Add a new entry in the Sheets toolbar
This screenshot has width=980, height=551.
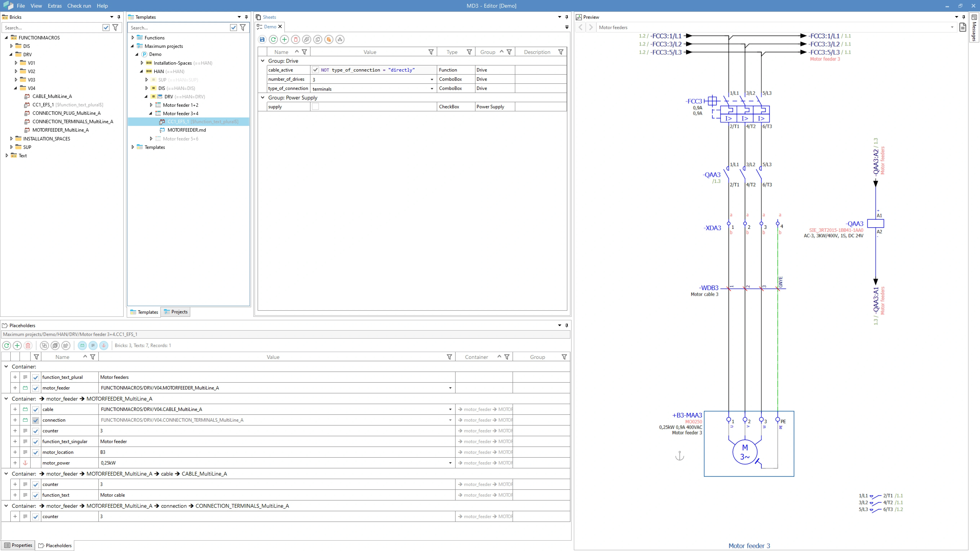pyautogui.click(x=284, y=39)
